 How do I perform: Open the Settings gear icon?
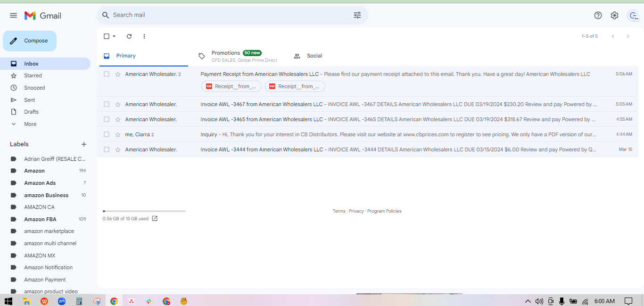tap(614, 15)
